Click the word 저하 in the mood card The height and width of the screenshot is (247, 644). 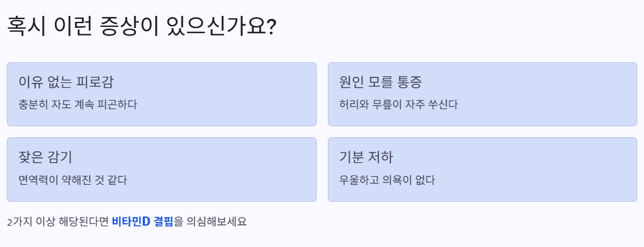tap(381, 157)
